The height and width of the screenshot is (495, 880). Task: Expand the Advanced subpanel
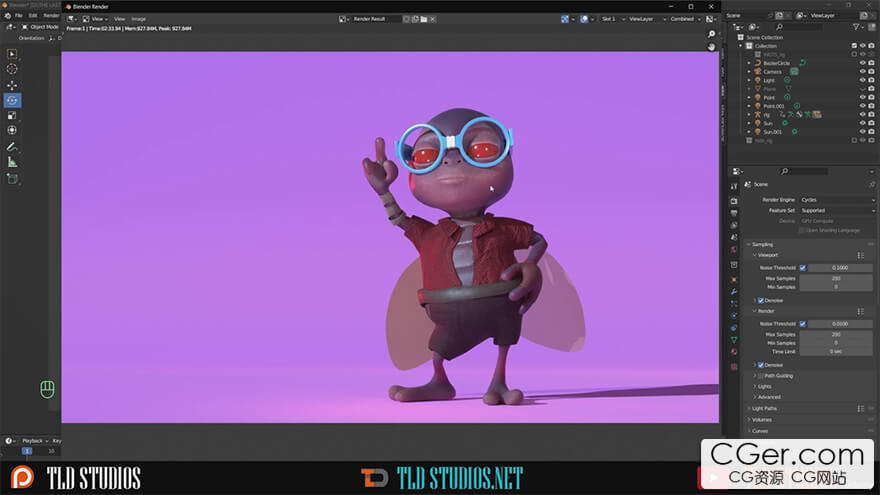[x=768, y=397]
